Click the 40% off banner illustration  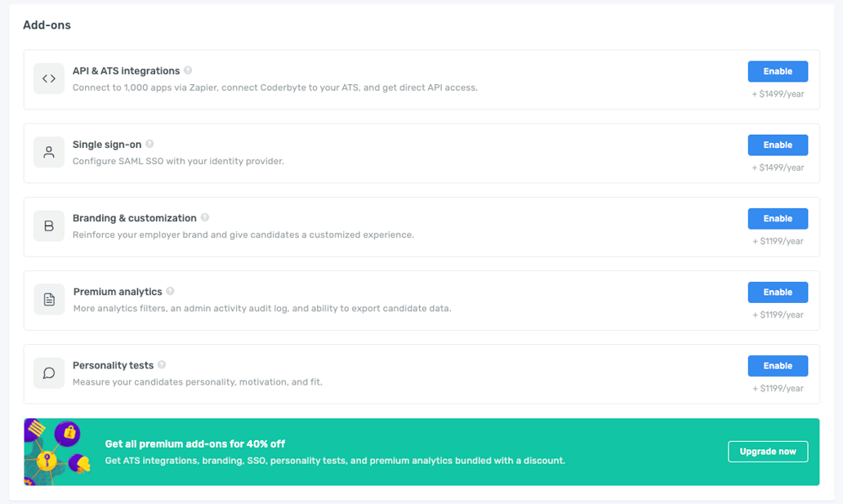(57, 450)
